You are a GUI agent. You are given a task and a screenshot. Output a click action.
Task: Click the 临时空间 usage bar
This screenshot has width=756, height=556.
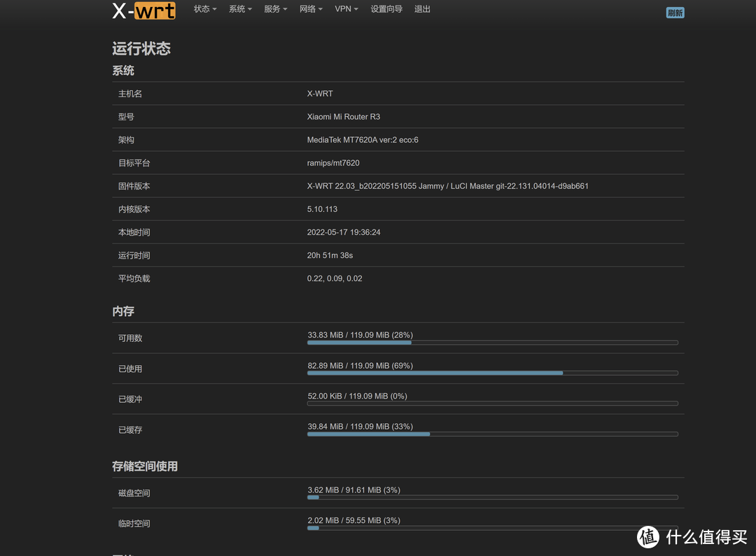pyautogui.click(x=492, y=528)
